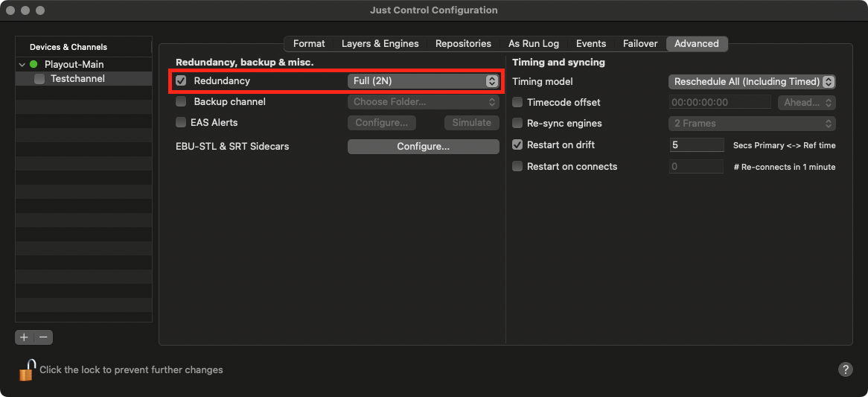Enable the Re-sync engines checkbox
Viewport: 868px width, 397px height.
(517, 124)
